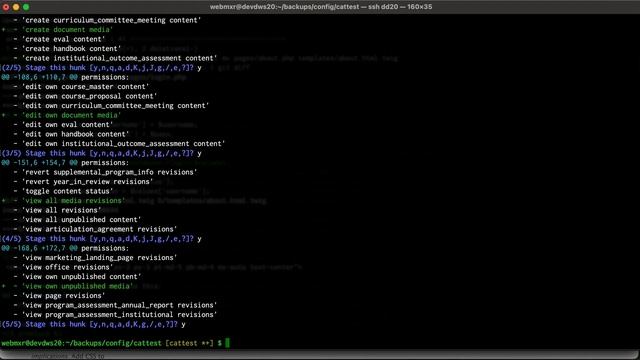Click line 'edit own course_proposal content'
Viewport: 640px width, 360px height.
pos(85,96)
